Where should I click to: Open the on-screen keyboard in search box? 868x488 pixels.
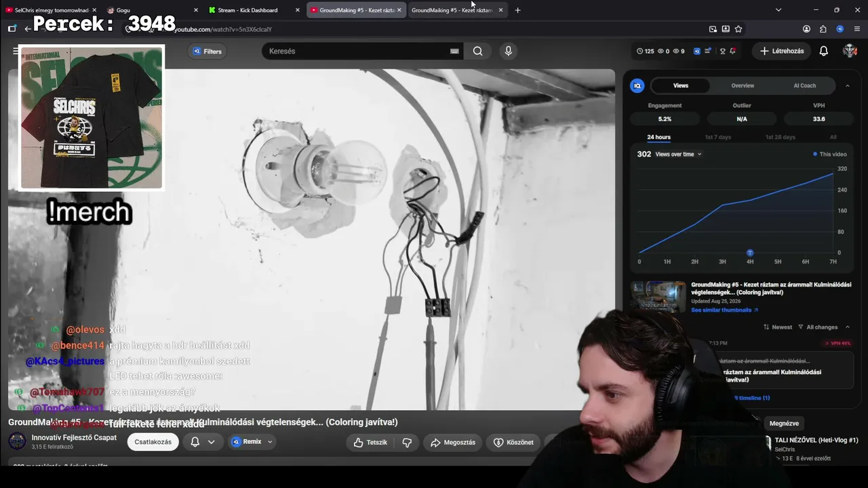click(x=454, y=52)
